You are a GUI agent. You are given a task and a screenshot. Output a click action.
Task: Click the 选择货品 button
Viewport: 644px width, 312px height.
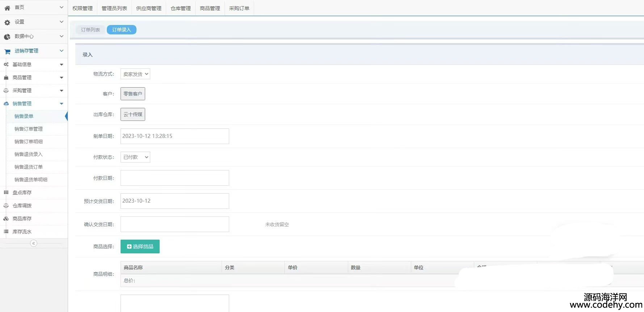coord(140,246)
